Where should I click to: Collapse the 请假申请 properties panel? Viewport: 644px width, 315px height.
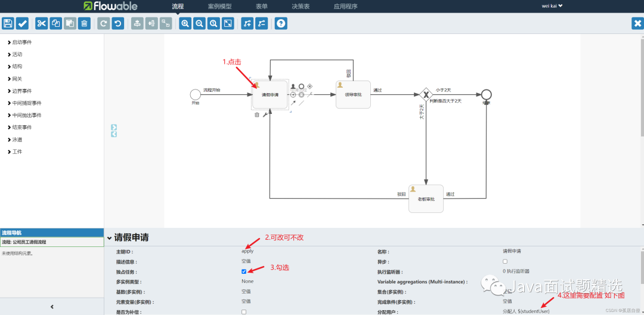[110, 237]
